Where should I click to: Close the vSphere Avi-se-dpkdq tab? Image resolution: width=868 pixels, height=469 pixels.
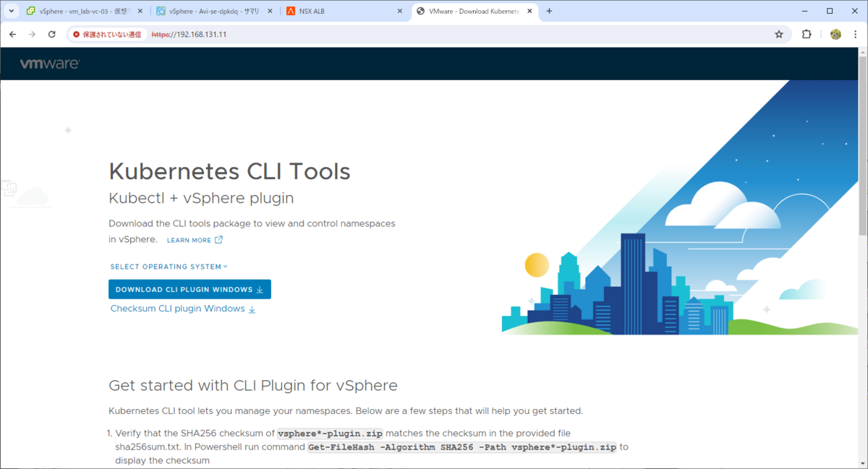[269, 12]
